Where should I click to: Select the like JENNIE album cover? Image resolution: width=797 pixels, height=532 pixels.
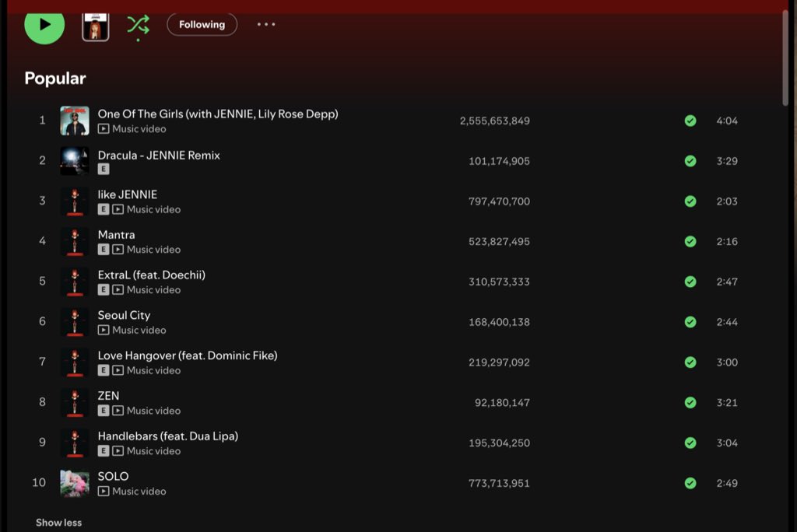pyautogui.click(x=75, y=201)
